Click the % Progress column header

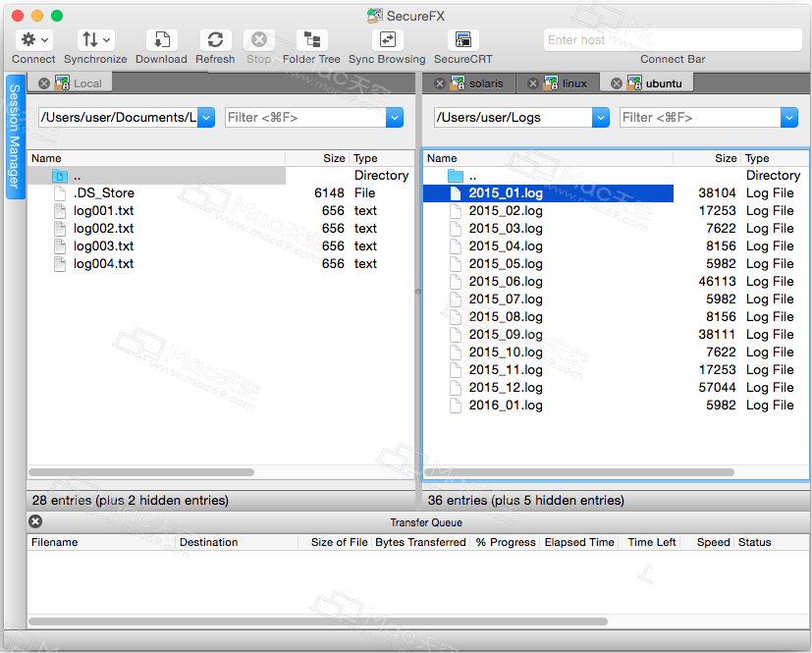pos(506,542)
